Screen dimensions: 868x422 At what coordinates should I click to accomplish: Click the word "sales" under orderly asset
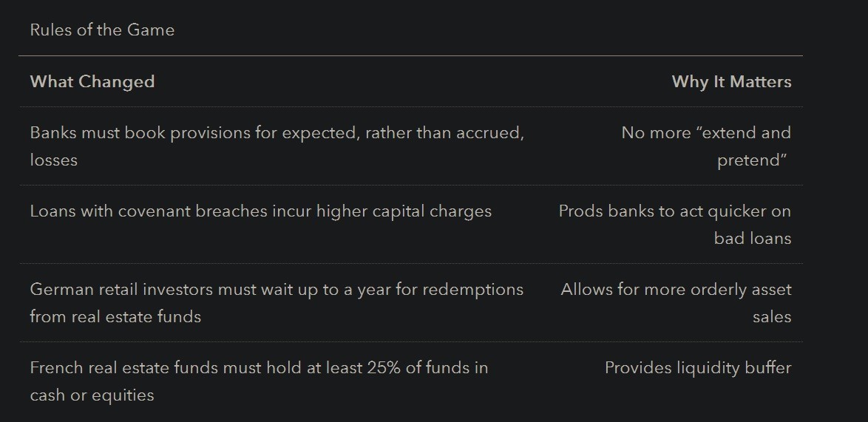coord(771,317)
